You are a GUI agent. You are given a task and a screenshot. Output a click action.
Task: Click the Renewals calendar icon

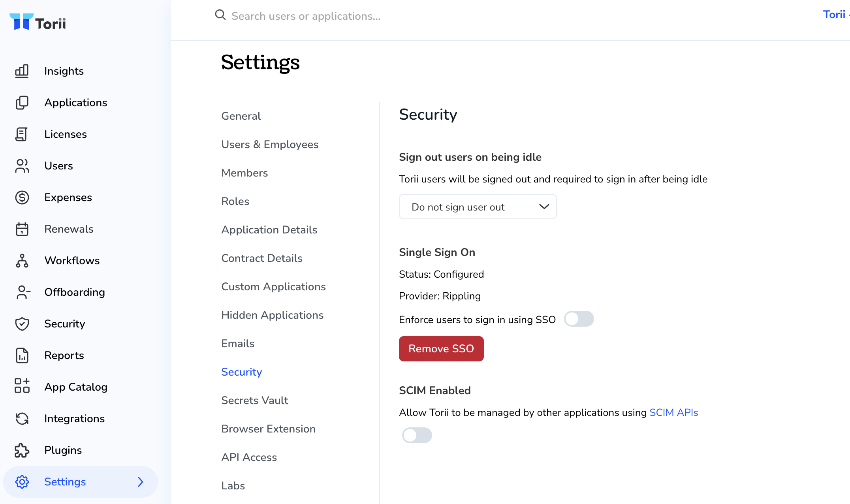point(22,229)
